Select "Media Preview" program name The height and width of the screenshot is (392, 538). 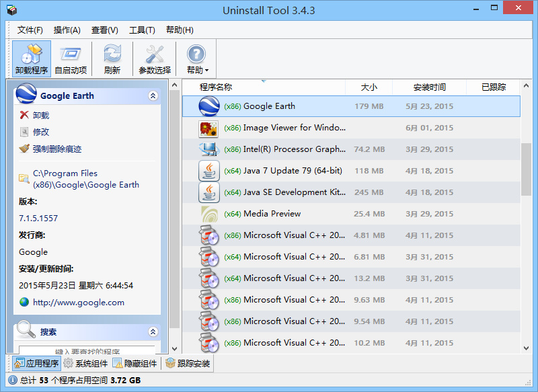(272, 214)
